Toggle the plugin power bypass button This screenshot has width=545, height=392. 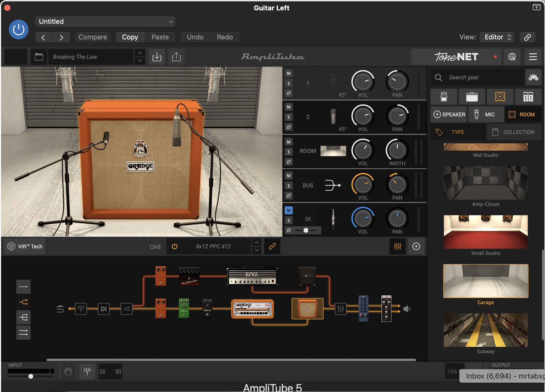click(19, 30)
